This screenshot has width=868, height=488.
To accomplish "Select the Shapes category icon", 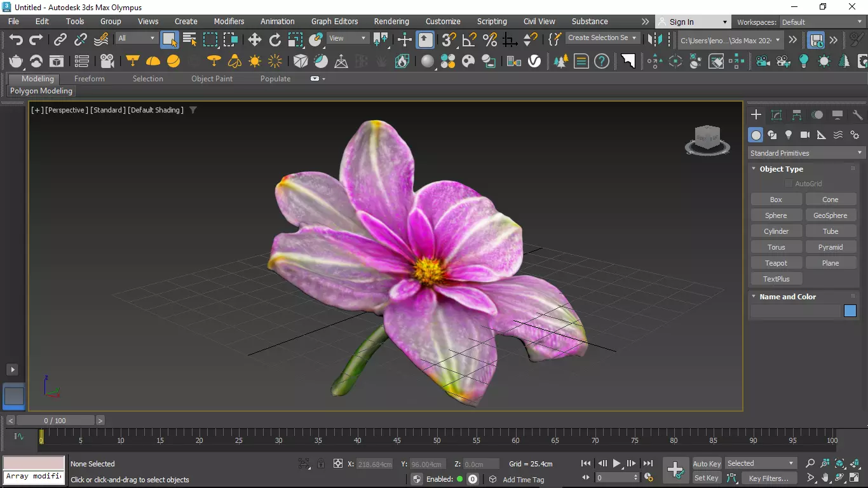I will (772, 135).
